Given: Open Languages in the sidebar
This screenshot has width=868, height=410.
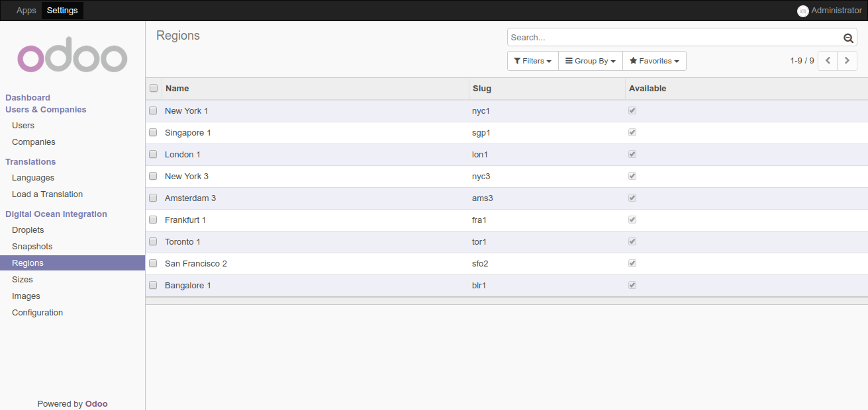Looking at the screenshot, I should (33, 177).
